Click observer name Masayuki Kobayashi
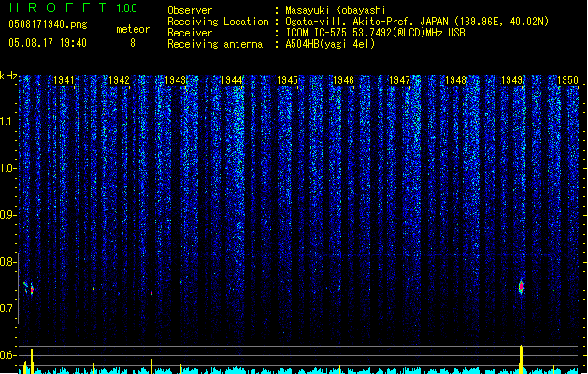 click(x=336, y=10)
